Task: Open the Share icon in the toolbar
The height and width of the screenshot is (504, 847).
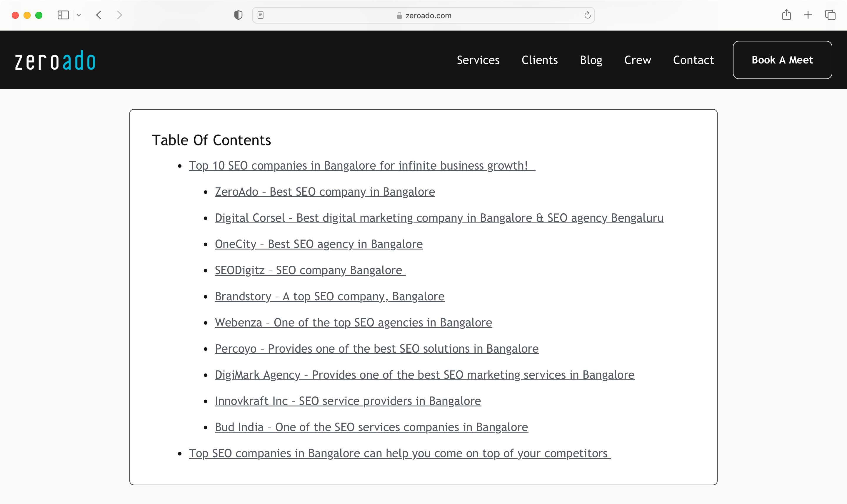Action: 786,15
